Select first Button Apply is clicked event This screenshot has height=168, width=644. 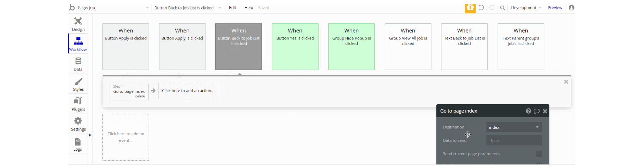(126, 47)
